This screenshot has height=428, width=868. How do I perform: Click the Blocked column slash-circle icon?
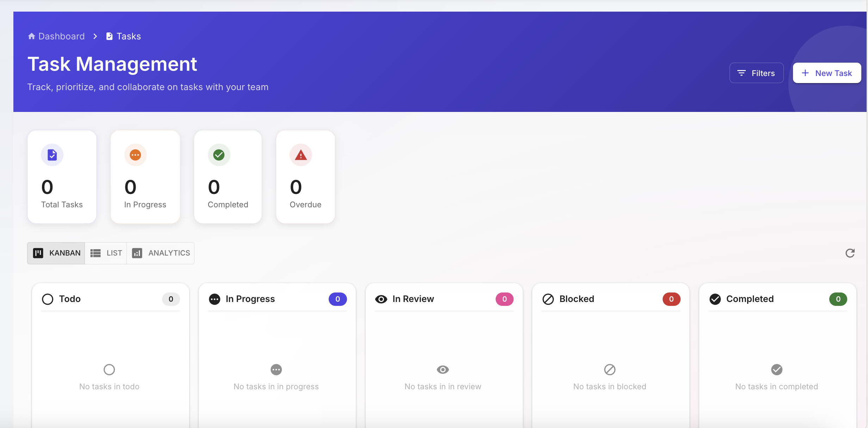[x=548, y=299]
